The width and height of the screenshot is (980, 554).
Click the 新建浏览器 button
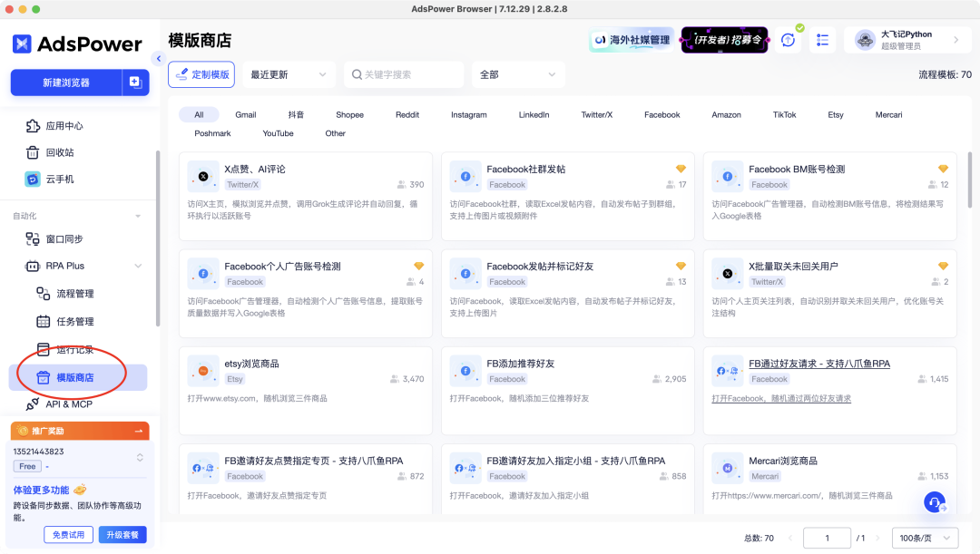(x=66, y=83)
